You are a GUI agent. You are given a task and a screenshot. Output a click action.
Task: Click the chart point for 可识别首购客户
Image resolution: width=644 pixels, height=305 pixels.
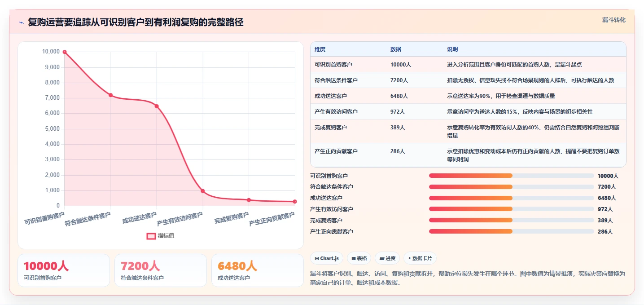point(65,52)
